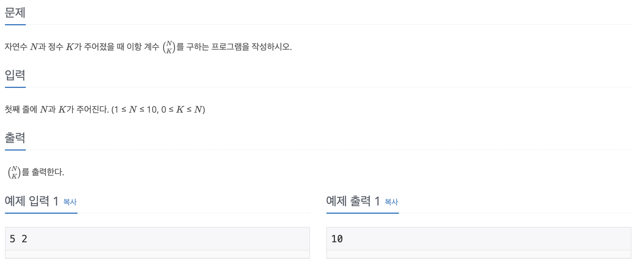Click the number 5 in sample input
This screenshot has height=267, width=644.
click(x=12, y=239)
